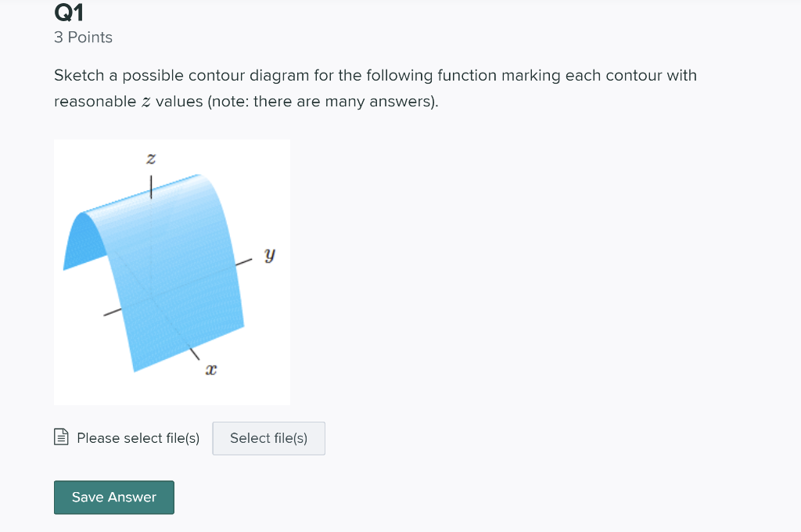Save the answer with Save Answer button
The width and height of the screenshot is (801, 532).
pos(114,498)
